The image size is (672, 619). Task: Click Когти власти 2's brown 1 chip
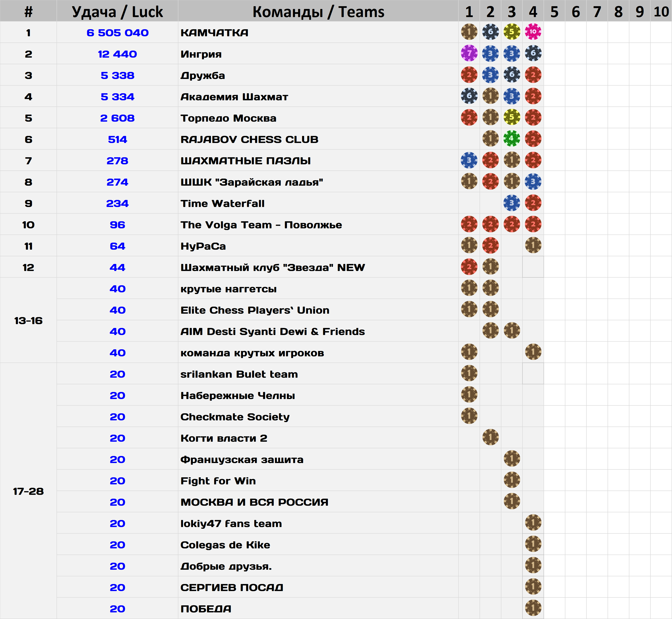tap(490, 437)
